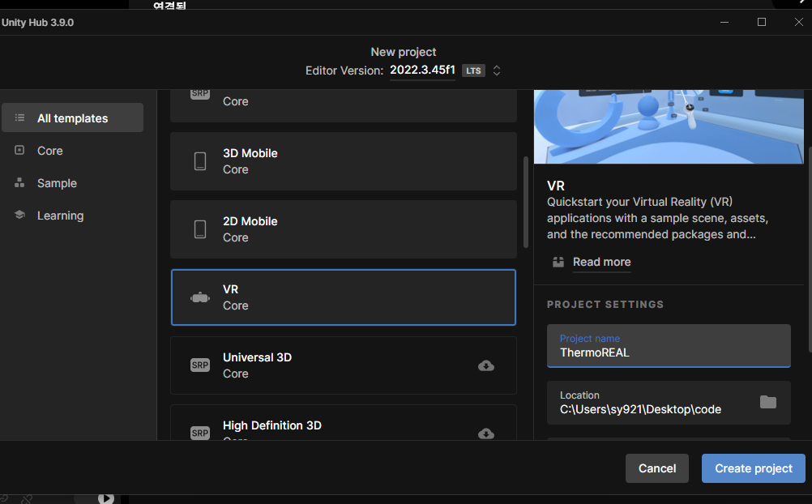Image resolution: width=812 pixels, height=504 pixels.
Task: Click the PROJECT SETTINGS heading
Action: [605, 305]
